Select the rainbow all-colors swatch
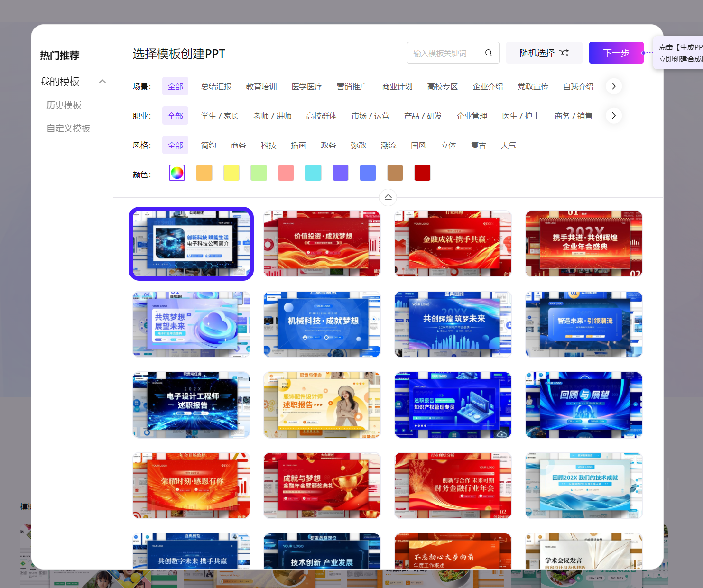 [x=177, y=173]
